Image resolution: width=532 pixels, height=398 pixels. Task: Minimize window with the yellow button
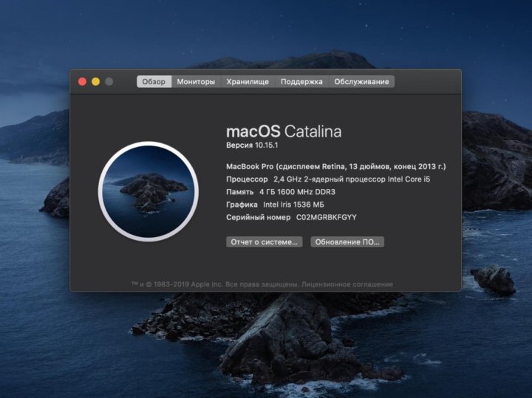click(x=95, y=82)
